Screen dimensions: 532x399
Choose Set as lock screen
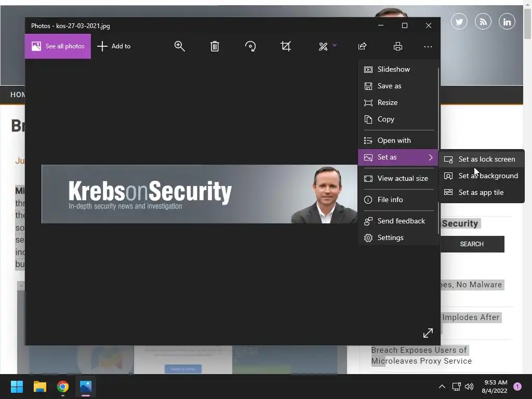[482, 159]
